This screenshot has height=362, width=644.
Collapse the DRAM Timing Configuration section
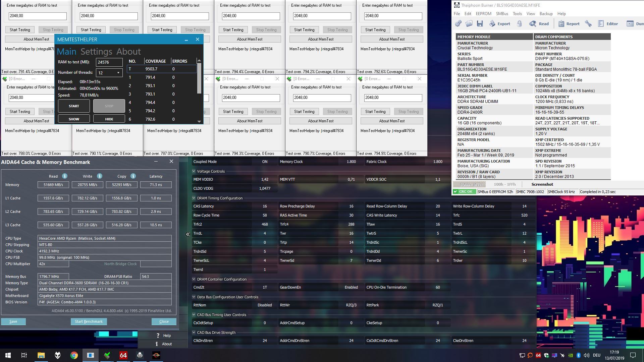pyautogui.click(x=194, y=198)
